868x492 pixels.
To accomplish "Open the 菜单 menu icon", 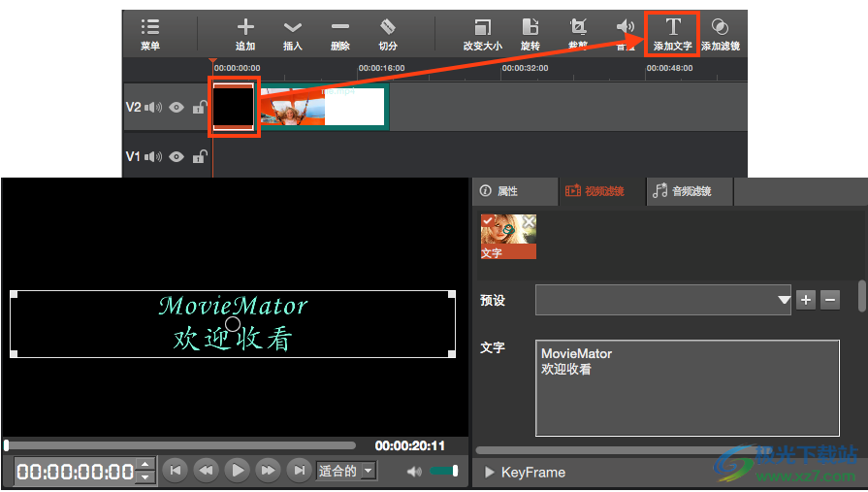I will pyautogui.click(x=150, y=34).
